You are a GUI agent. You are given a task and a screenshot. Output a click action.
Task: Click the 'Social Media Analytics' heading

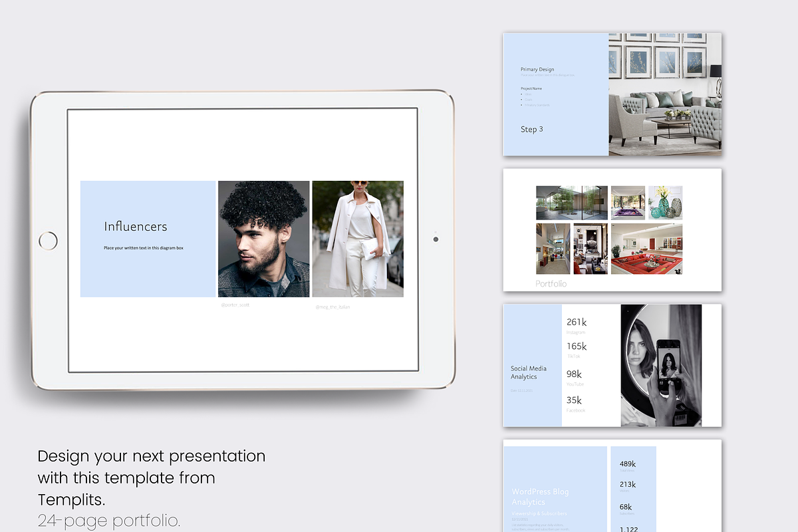(529, 372)
